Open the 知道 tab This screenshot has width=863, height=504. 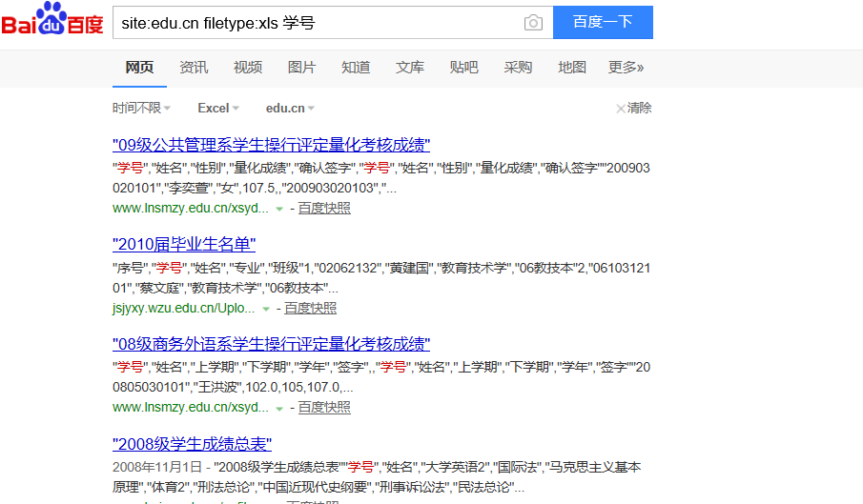pos(356,68)
